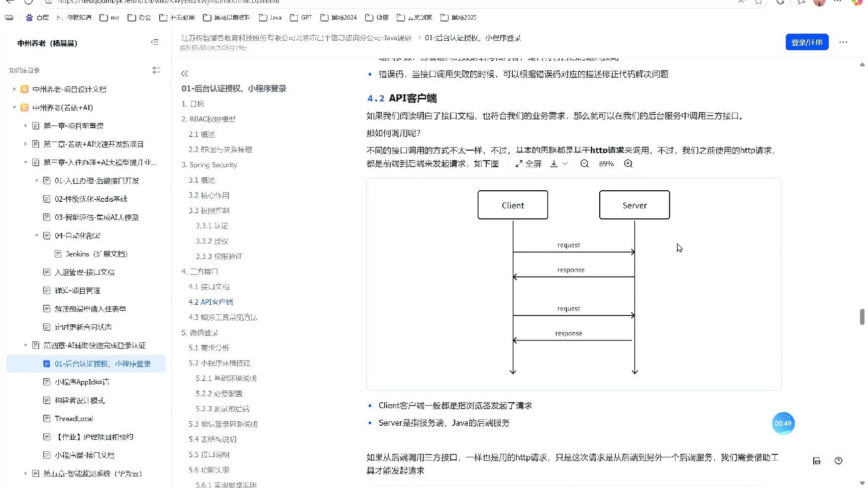Jump to outline section 1. 目标
Image resolution: width=868 pixels, height=488 pixels.
coord(193,104)
